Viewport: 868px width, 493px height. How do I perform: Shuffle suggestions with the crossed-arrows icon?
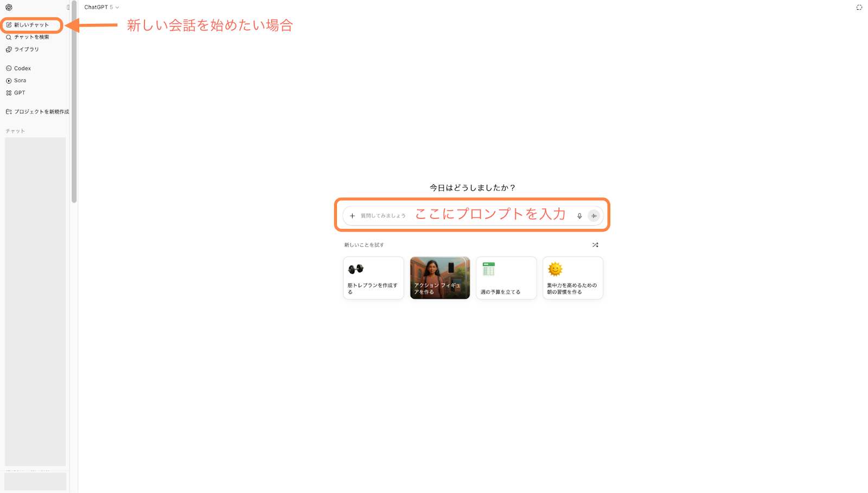point(595,245)
